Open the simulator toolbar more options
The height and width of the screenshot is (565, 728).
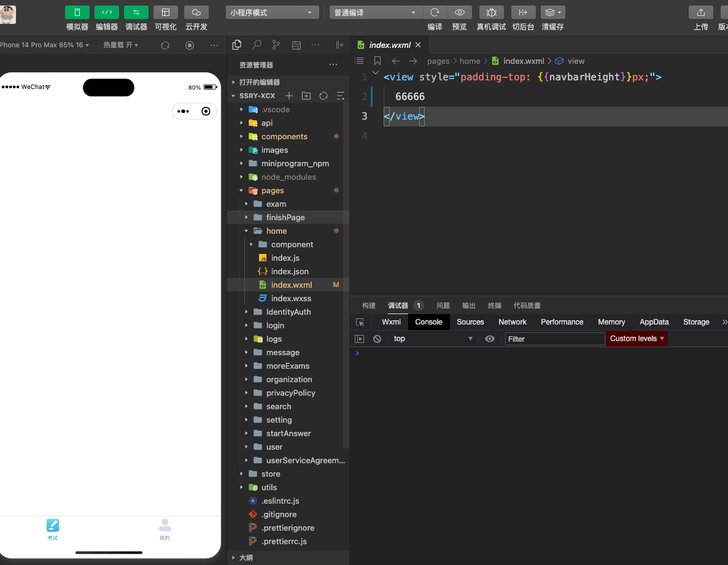click(x=214, y=45)
